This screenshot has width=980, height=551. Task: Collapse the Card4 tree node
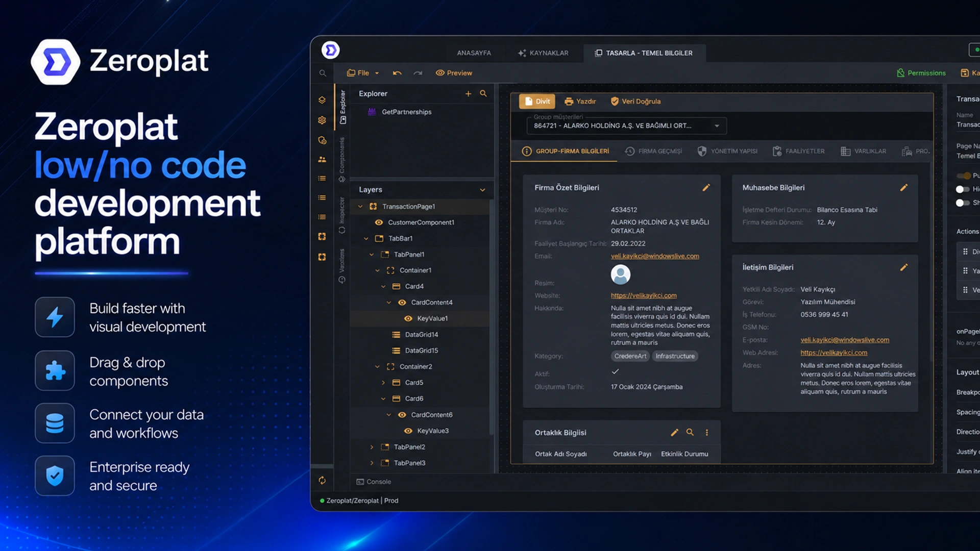pos(383,287)
